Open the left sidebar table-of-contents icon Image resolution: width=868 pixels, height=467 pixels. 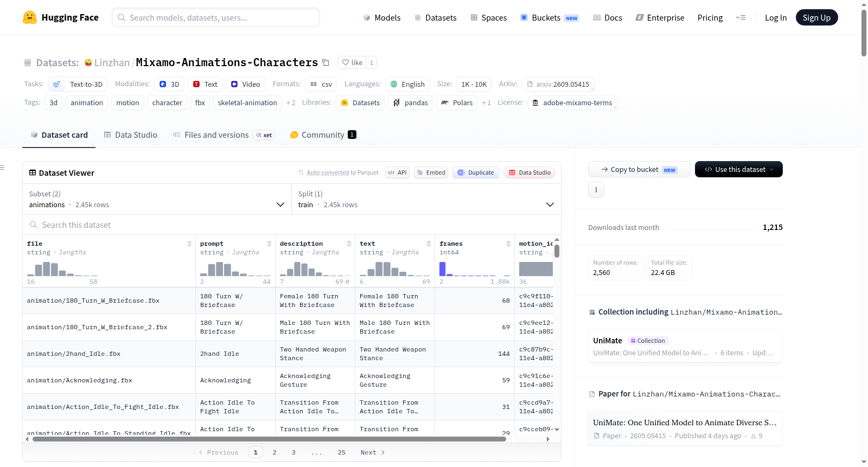[2, 168]
